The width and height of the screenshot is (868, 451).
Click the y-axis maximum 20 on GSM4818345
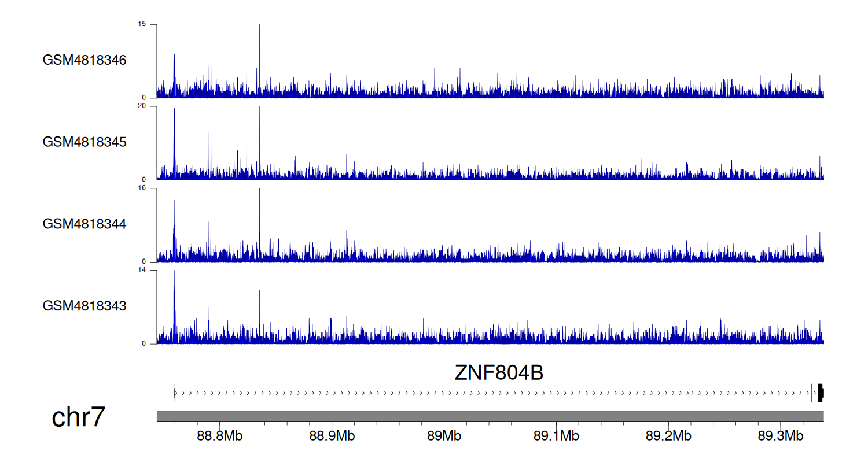pyautogui.click(x=142, y=106)
